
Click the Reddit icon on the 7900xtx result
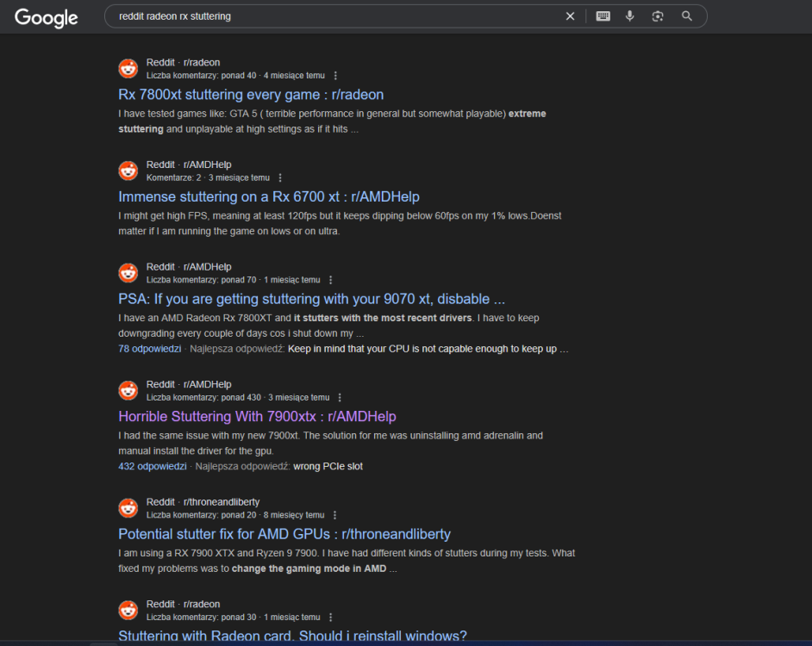point(128,390)
